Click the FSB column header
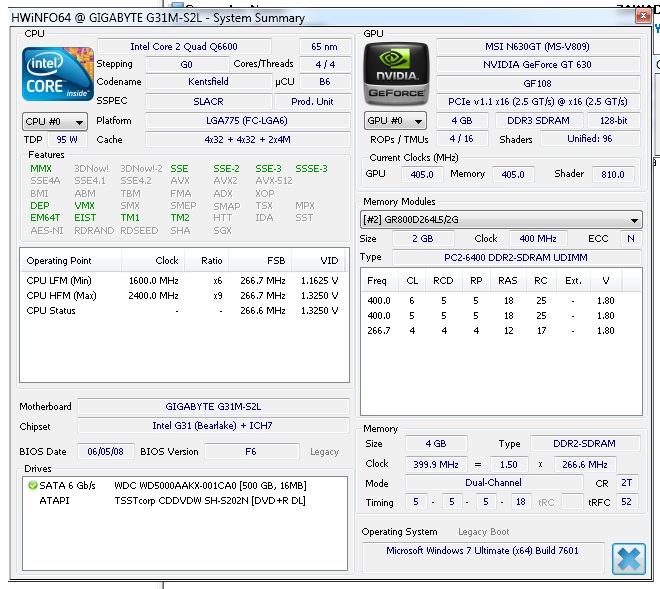Viewport: 660px width, 589px height. point(260,261)
